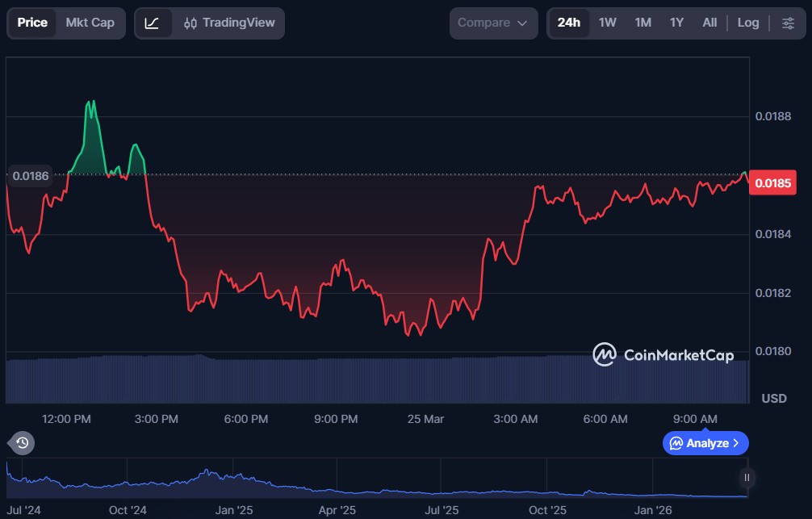Switch to TradingView chart
This screenshot has height=519, width=812.
pyautogui.click(x=228, y=23)
